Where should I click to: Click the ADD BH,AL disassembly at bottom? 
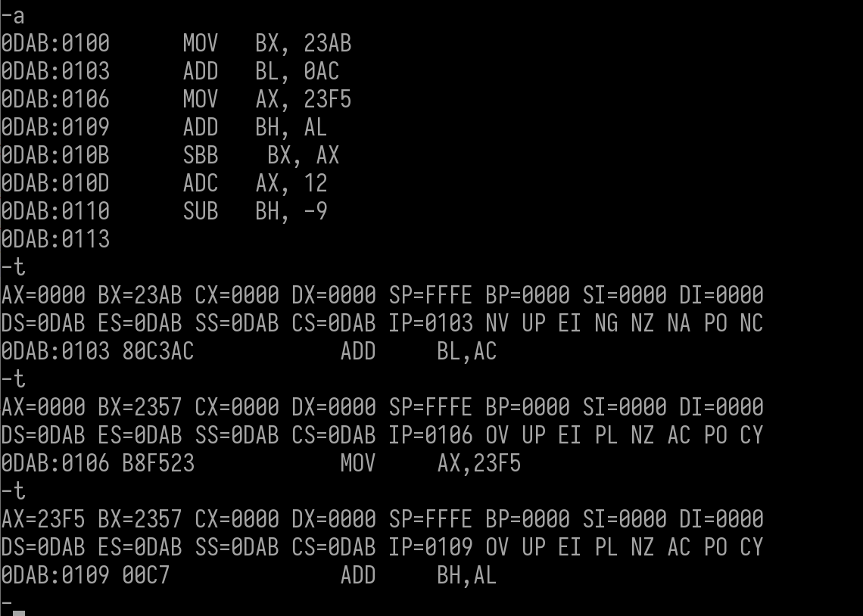[419, 576]
